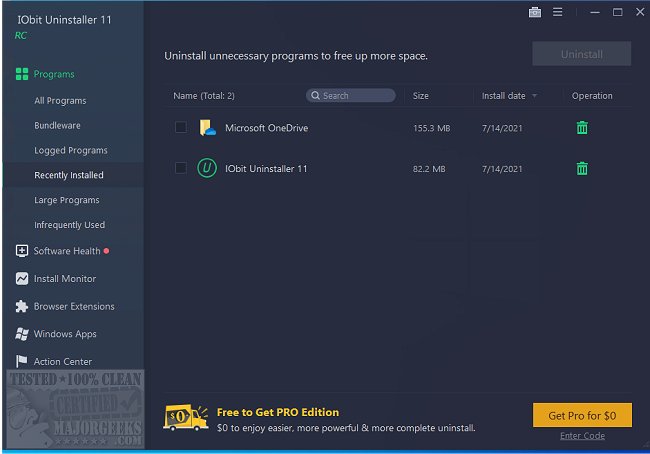Open Large Programs in sidebar

67,200
